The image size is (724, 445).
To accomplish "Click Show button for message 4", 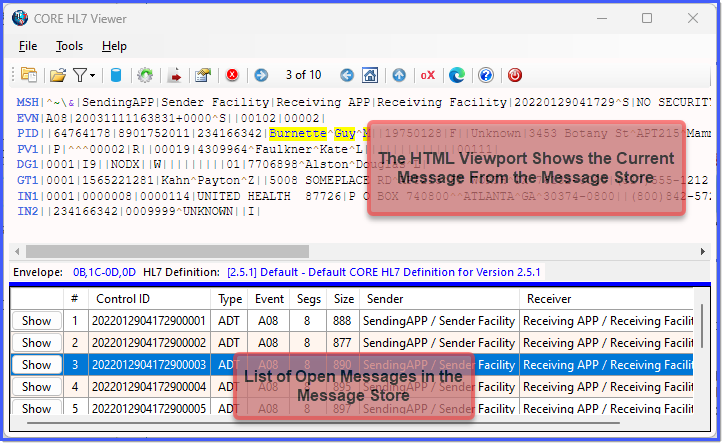I will (37, 386).
